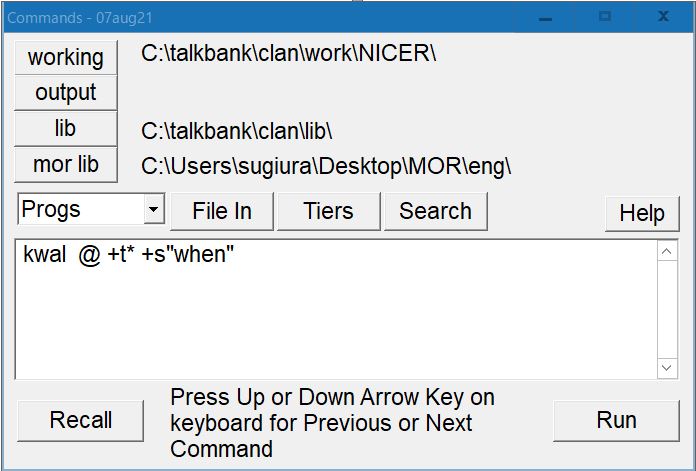The height and width of the screenshot is (471, 696).
Task: Click inside the kwal command input box
Action: (x=330, y=310)
